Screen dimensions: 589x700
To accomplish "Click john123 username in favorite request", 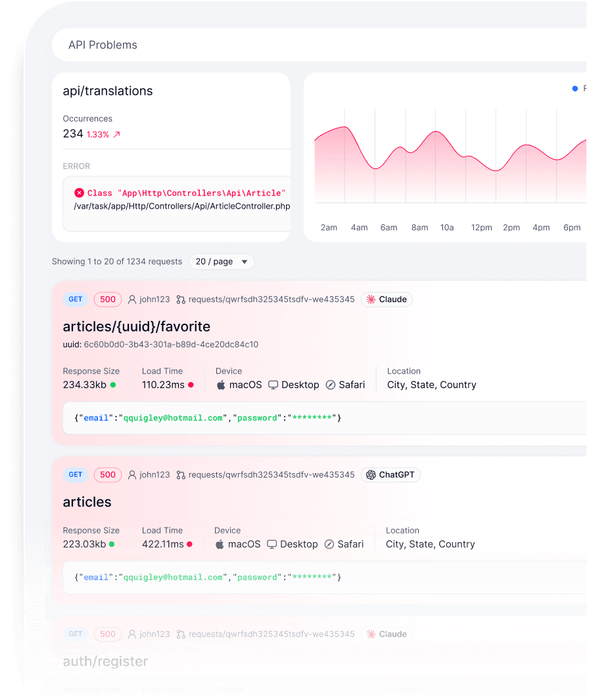I will point(154,299).
